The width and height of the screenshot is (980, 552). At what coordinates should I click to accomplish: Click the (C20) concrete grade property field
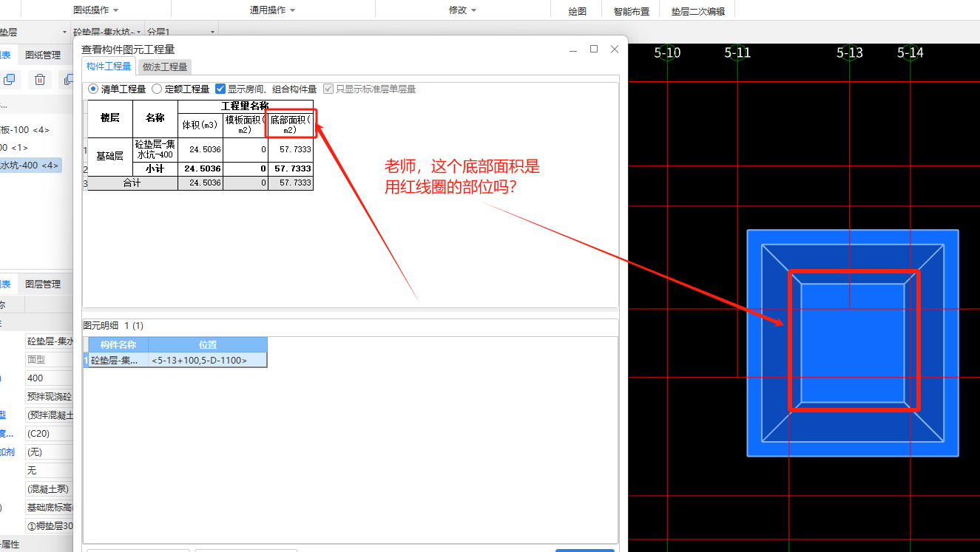pyautogui.click(x=49, y=433)
